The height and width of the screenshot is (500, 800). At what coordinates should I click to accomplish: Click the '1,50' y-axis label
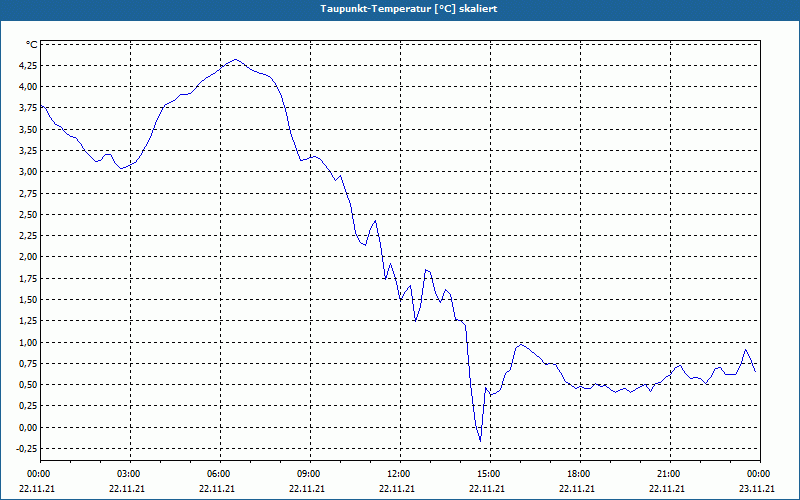[28, 300]
